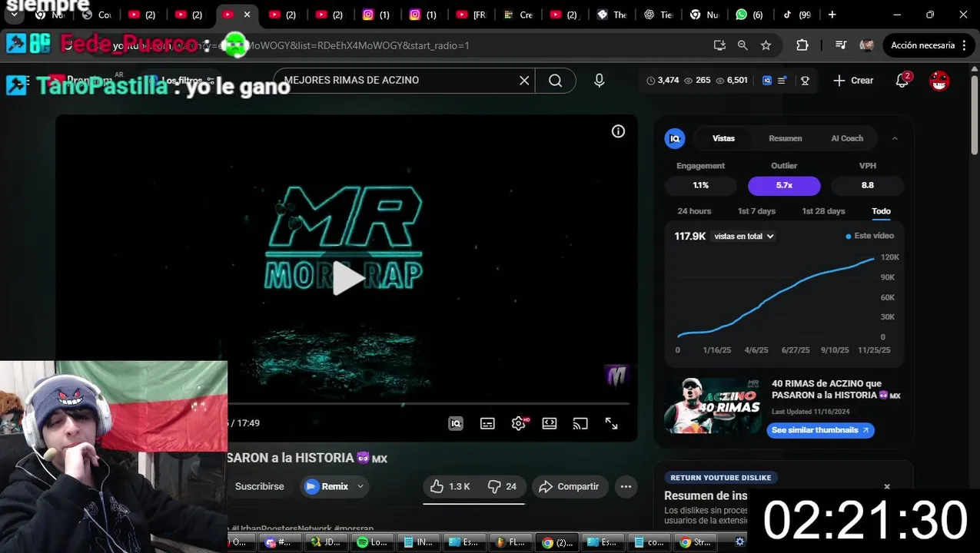This screenshot has width=980, height=553.
Task: Click RETURN YOUTUBE DISLIKE badge
Action: [720, 478]
